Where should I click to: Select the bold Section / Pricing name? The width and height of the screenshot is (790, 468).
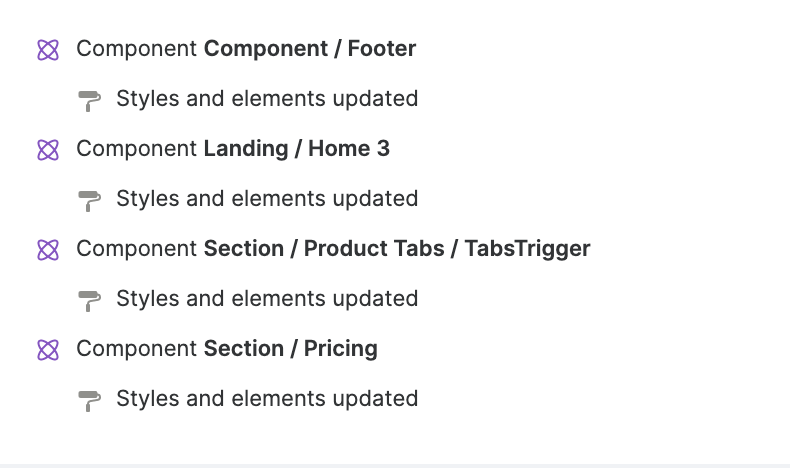[291, 348]
